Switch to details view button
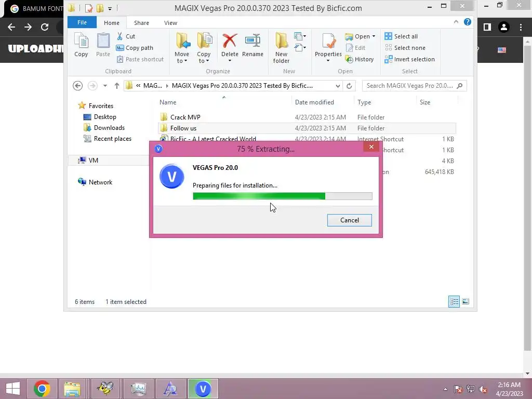The image size is (532, 399). coord(454,301)
